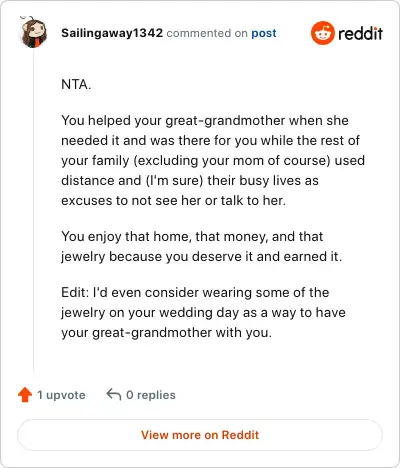Click the gray "commented on" text
The height and width of the screenshot is (468, 400).
pyautogui.click(x=207, y=33)
